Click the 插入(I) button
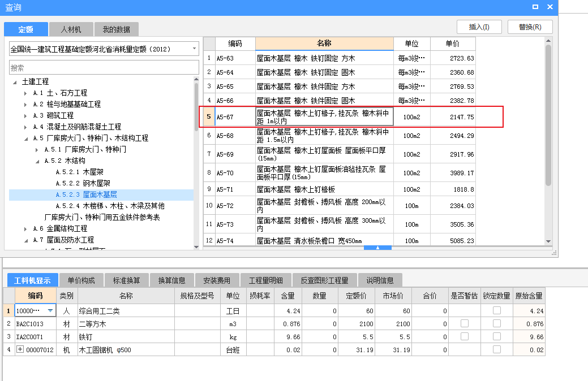 [x=479, y=27]
